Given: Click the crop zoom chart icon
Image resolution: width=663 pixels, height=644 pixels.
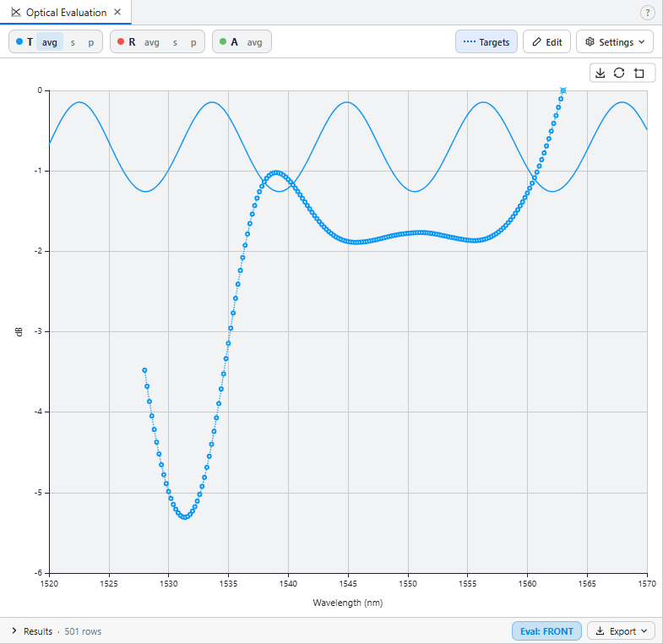Looking at the screenshot, I should point(639,73).
